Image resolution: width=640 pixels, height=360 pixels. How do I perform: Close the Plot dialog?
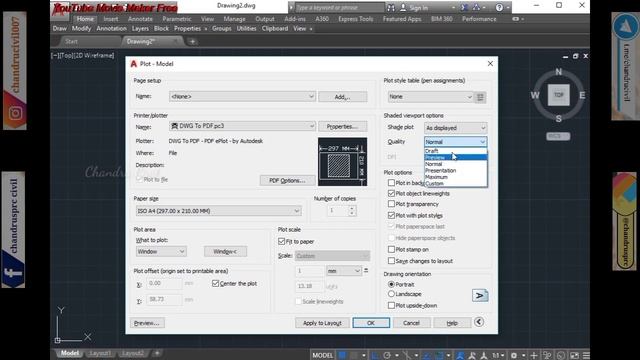490,63
